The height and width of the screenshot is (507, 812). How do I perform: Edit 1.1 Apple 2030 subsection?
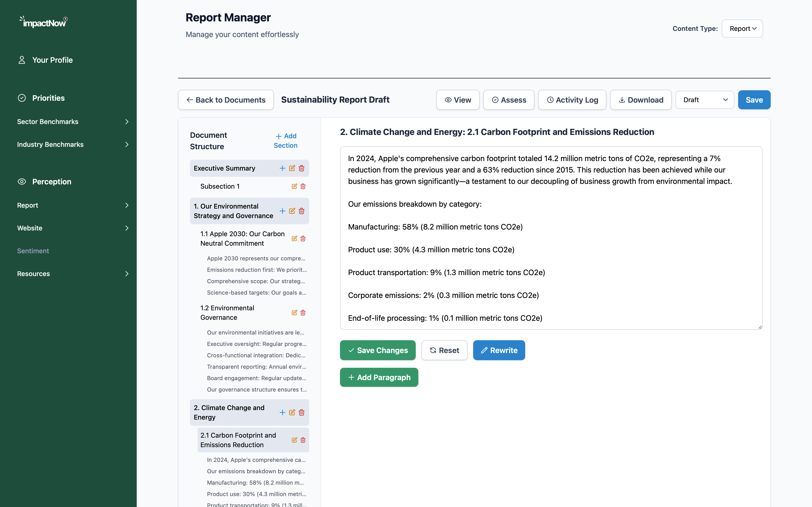click(x=294, y=239)
